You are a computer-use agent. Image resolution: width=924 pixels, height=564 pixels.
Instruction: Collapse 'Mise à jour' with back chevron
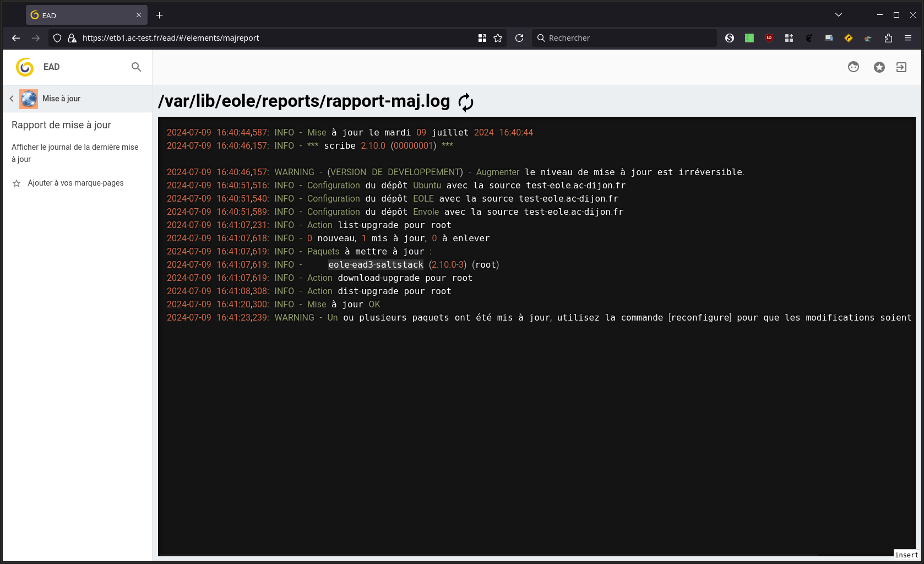(12, 99)
